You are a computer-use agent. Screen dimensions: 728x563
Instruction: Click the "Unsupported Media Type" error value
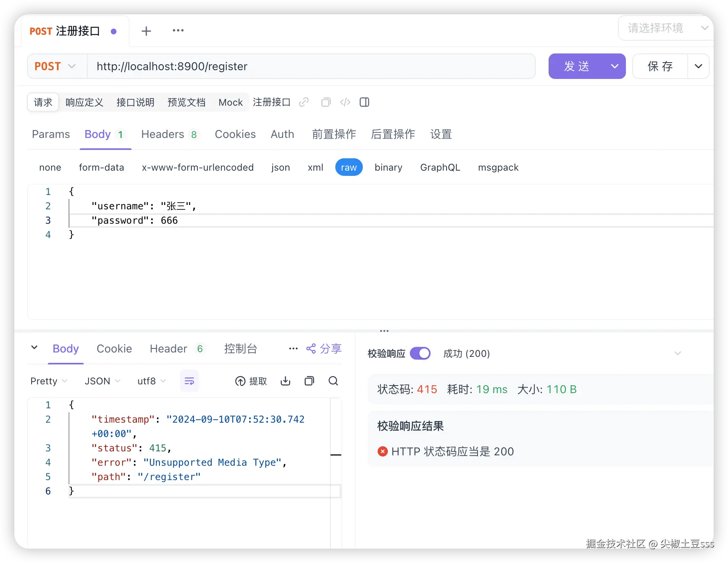(x=212, y=462)
